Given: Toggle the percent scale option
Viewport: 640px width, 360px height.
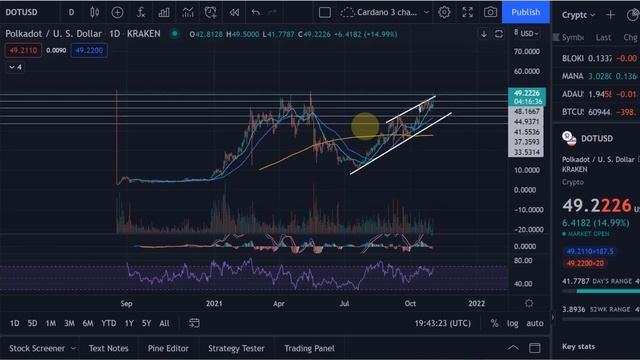Looking at the screenshot, I should (494, 323).
